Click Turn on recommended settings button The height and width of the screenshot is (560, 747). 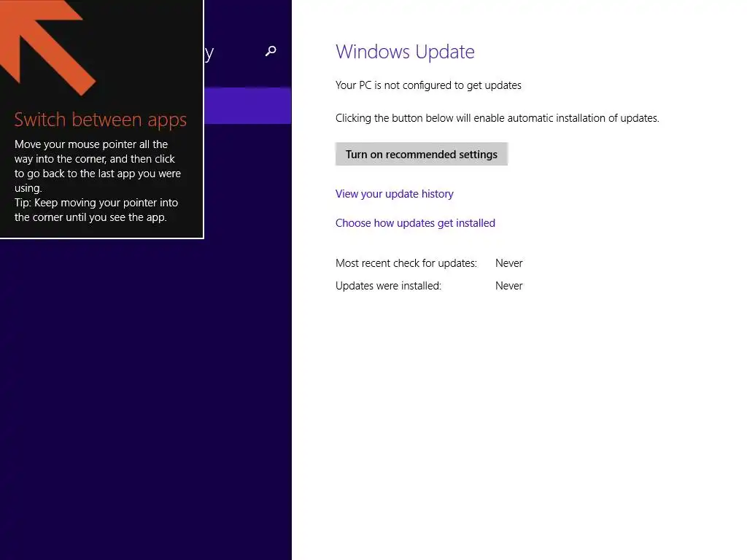coord(421,155)
